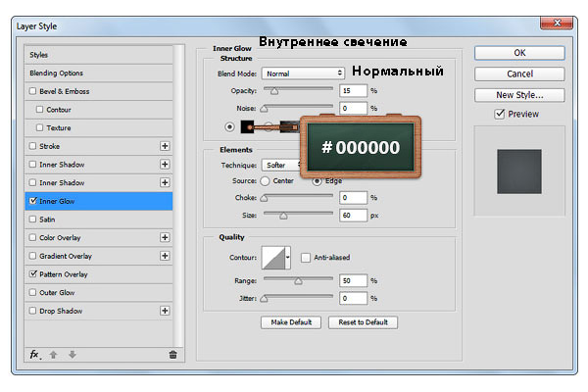This screenshot has height=392, width=588.
Task: Click the effects list scrollbar
Action: point(179,196)
